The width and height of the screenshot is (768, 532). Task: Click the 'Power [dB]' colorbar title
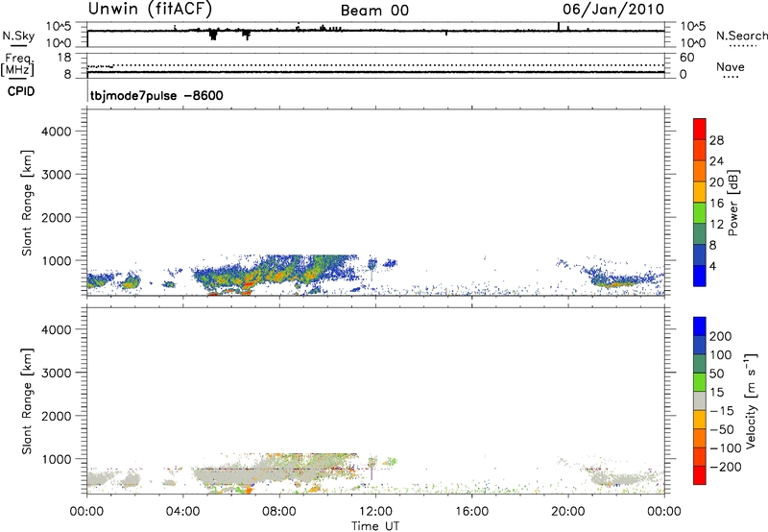[733, 203]
